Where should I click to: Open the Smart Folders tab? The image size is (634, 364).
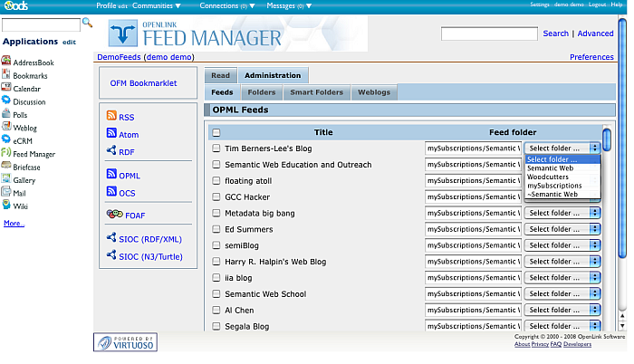point(316,92)
